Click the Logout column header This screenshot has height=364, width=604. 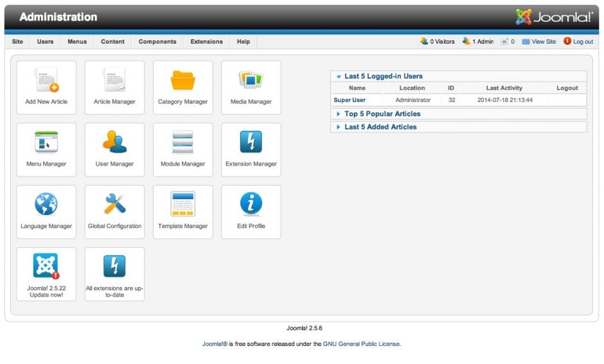pos(567,88)
